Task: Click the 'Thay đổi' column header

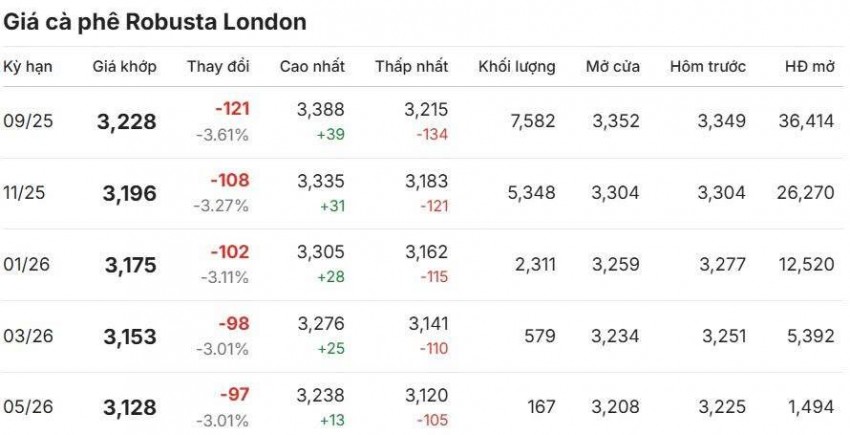Action: [218, 67]
